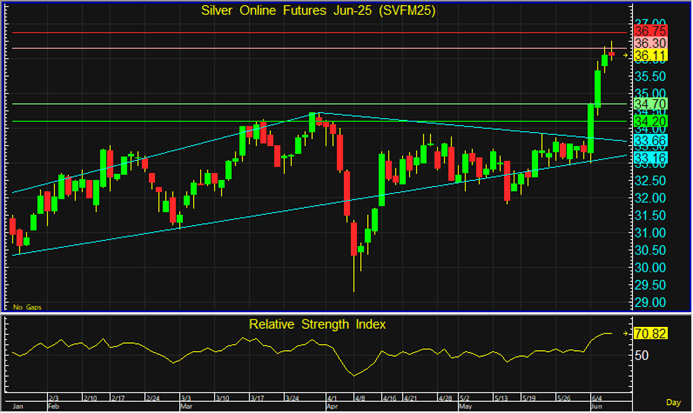The width and height of the screenshot is (693, 413).
Task: Click the No Gaps indicator text
Action: click(x=25, y=304)
